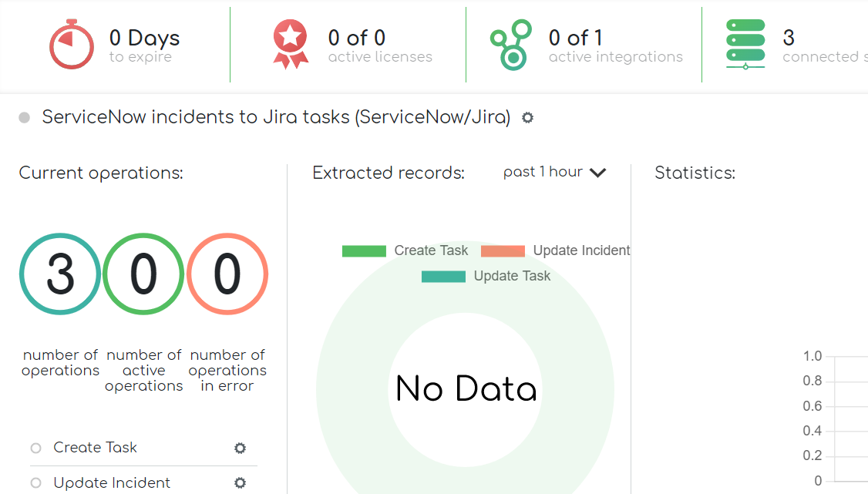This screenshot has height=494, width=868.
Task: Switch focus to the Statistics section
Action: pos(695,173)
